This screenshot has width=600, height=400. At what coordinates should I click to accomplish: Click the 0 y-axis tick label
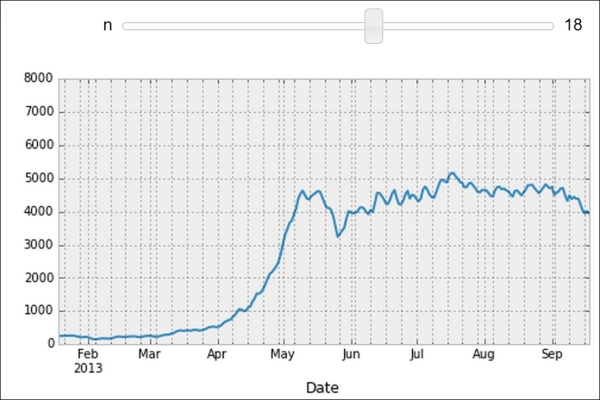click(x=49, y=344)
